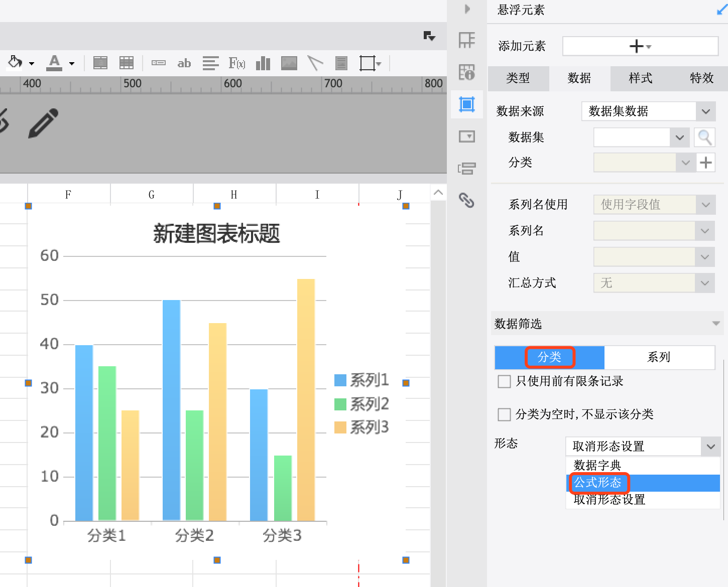Insert a widget with the input box icon
Image resolution: width=728 pixels, height=587 pixels.
pos(159,63)
